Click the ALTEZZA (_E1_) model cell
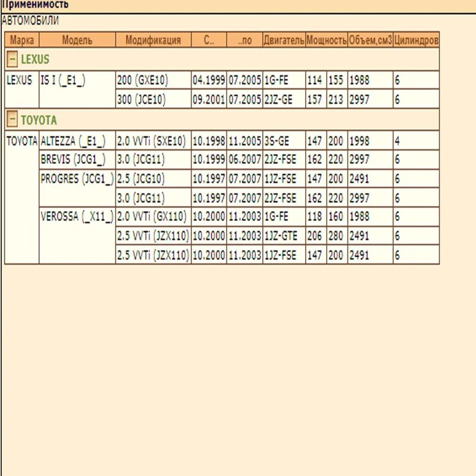This screenshot has width=476, height=476. [73, 141]
